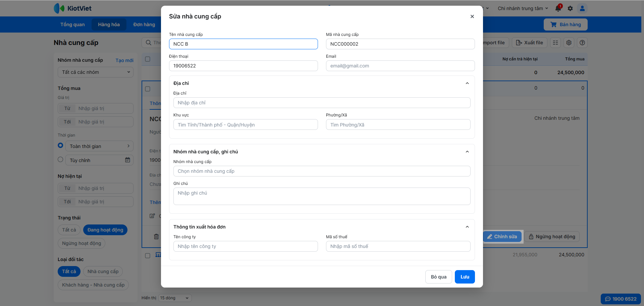
Task: Click the Lưu button
Action: (465, 277)
